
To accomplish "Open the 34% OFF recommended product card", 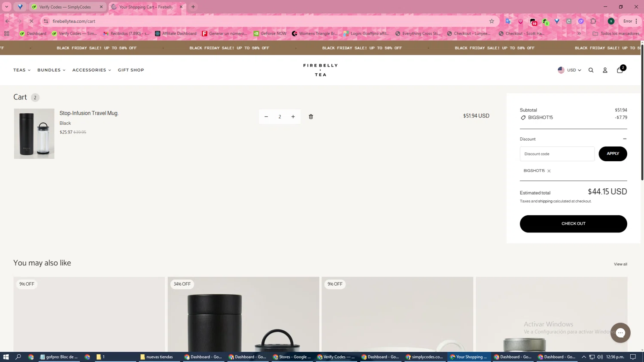I will pyautogui.click(x=243, y=314).
